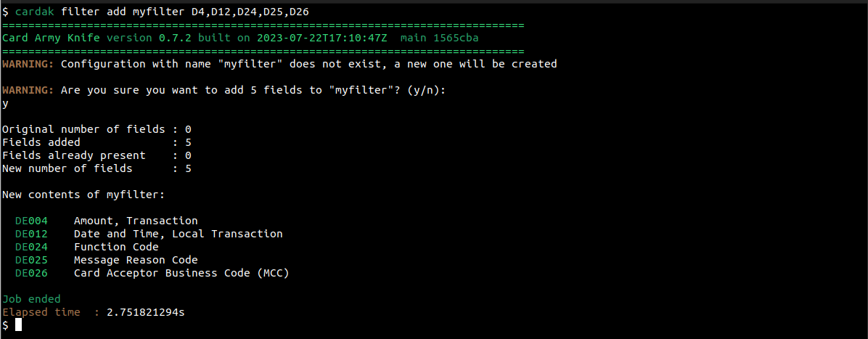Viewport: 868px width, 339px height.
Task: Click "Card Acceptor Business Code (MCC)" text
Action: [181, 273]
